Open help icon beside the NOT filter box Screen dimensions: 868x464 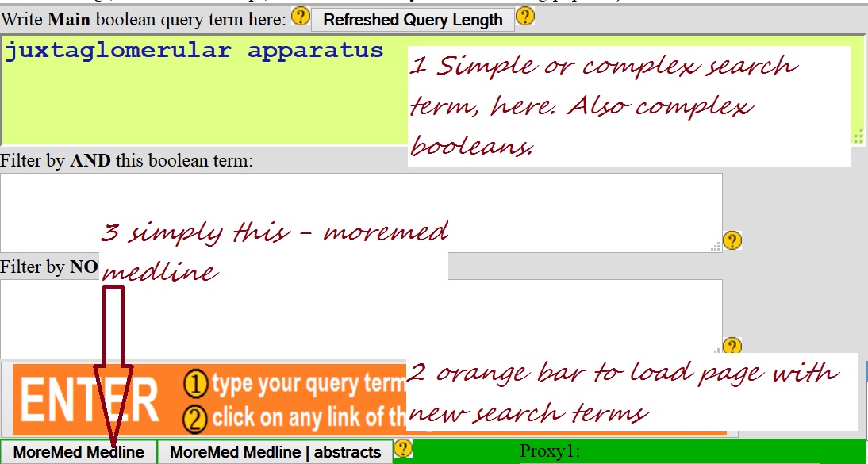[732, 346]
